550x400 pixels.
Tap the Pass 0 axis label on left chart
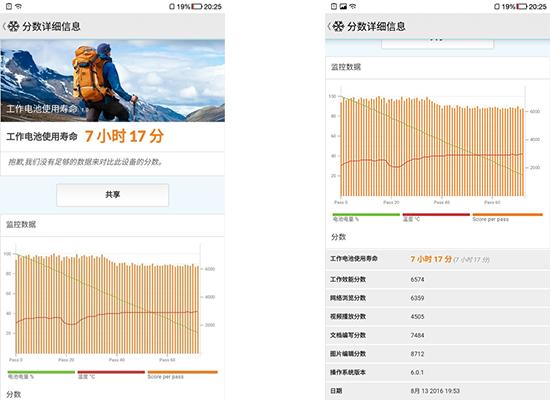pyautogui.click(x=15, y=360)
